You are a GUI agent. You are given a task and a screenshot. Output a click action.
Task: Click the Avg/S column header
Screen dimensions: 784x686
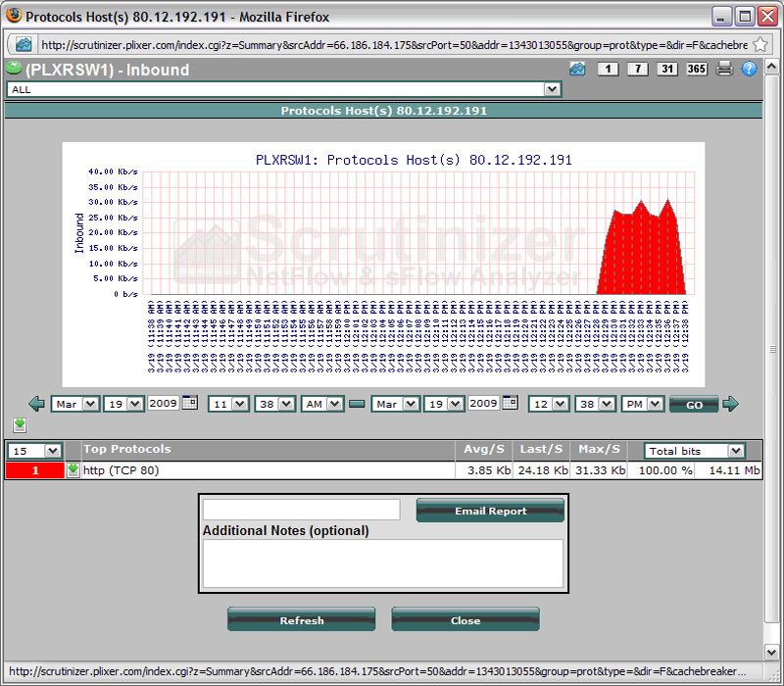[484, 449]
